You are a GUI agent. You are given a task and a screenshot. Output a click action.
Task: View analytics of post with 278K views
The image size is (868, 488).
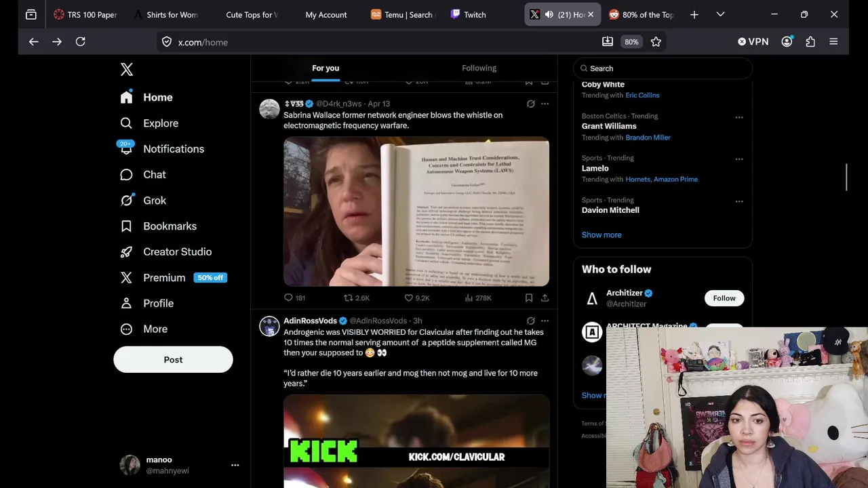tap(478, 298)
